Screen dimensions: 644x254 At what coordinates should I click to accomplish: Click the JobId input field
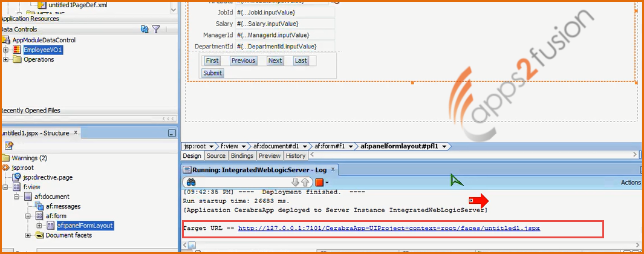[x=285, y=13]
